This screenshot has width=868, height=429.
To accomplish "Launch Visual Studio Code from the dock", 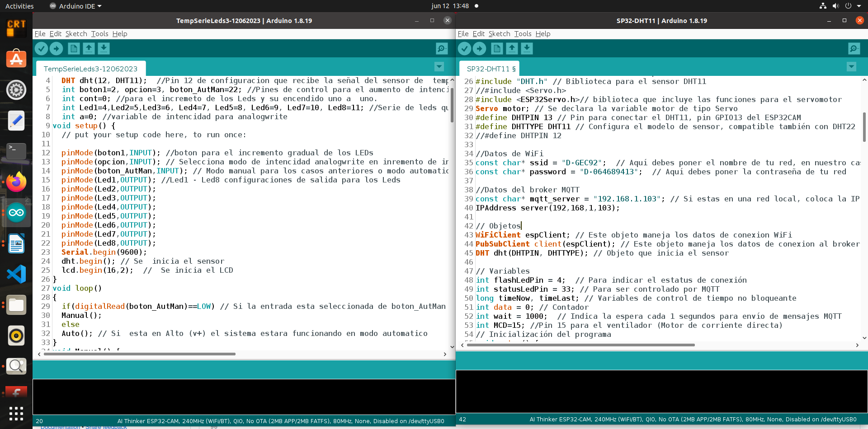I will click(16, 274).
